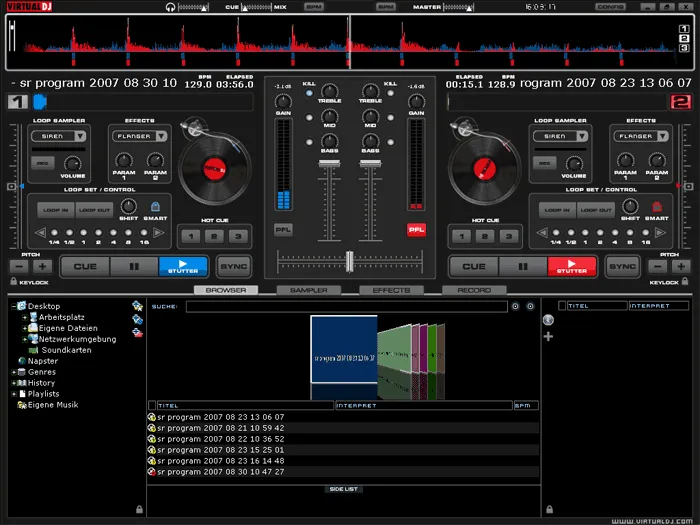The image size is (700, 525).
Task: Pause the left deck
Action: tap(134, 267)
